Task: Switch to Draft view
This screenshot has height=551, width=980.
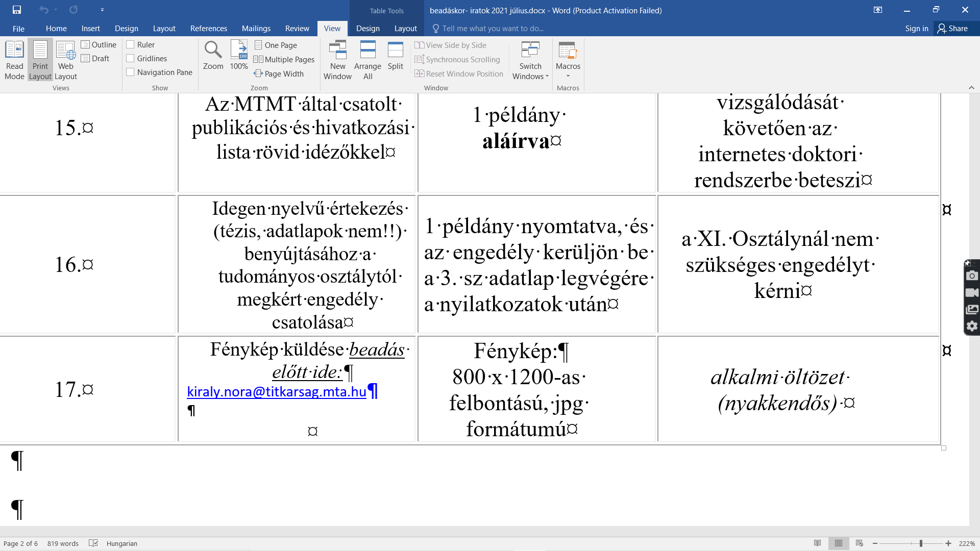Action: tap(95, 59)
